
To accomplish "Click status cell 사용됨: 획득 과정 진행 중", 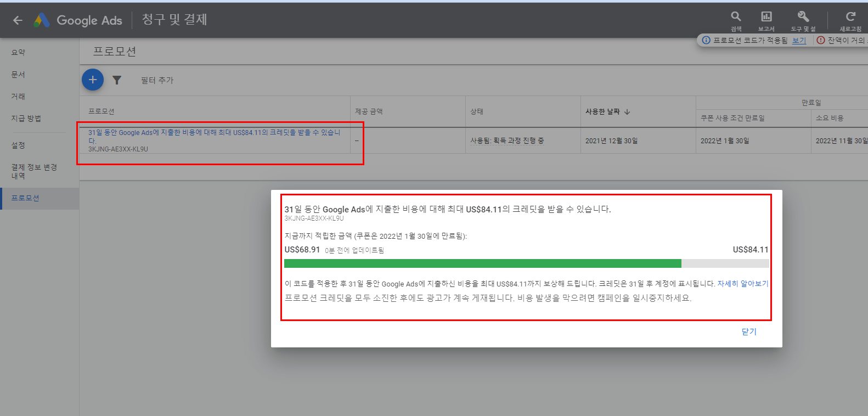I will [x=507, y=140].
